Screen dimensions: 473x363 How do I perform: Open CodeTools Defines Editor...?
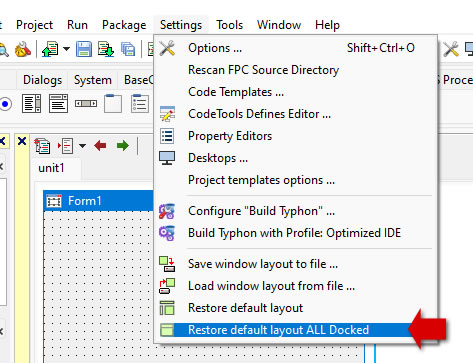pyautogui.click(x=295, y=114)
